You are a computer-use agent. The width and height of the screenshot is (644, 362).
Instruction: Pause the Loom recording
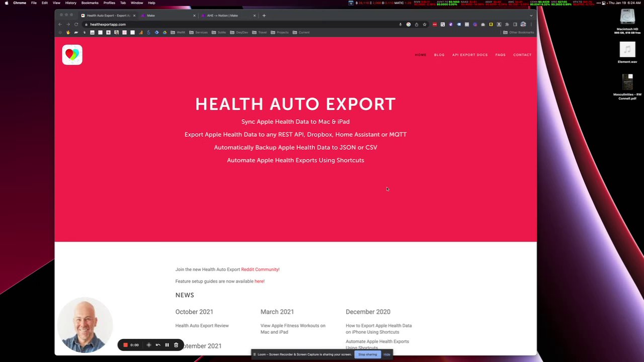[167, 345]
